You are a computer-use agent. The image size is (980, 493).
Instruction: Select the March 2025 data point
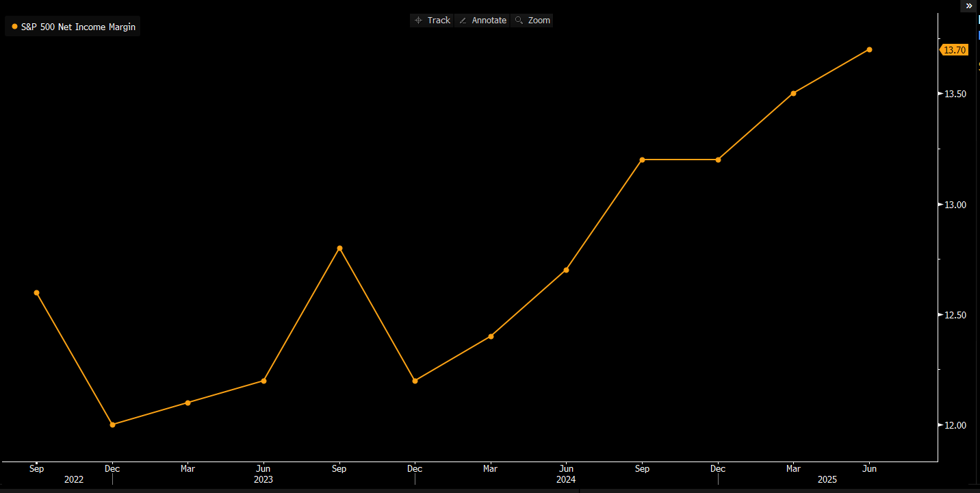(x=793, y=93)
